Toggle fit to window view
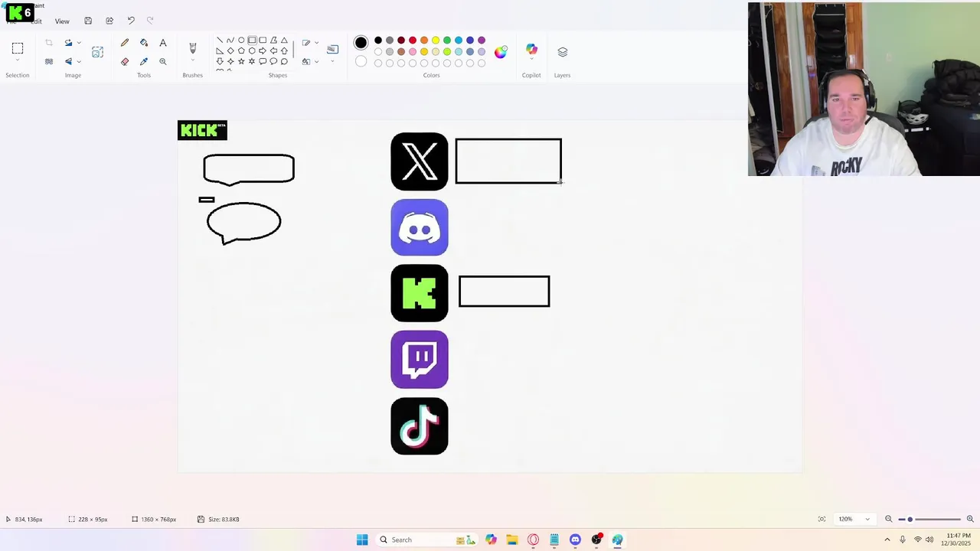 (822, 519)
